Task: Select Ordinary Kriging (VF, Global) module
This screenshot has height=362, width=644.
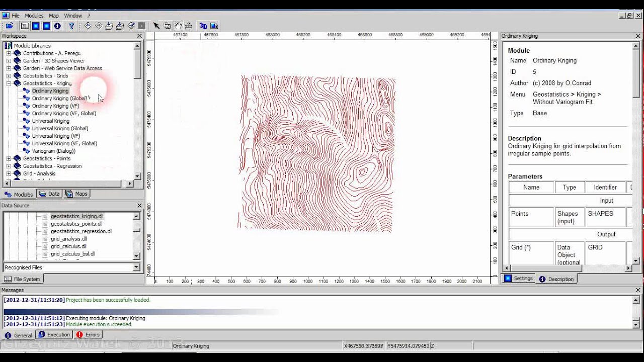Action: [x=64, y=113]
